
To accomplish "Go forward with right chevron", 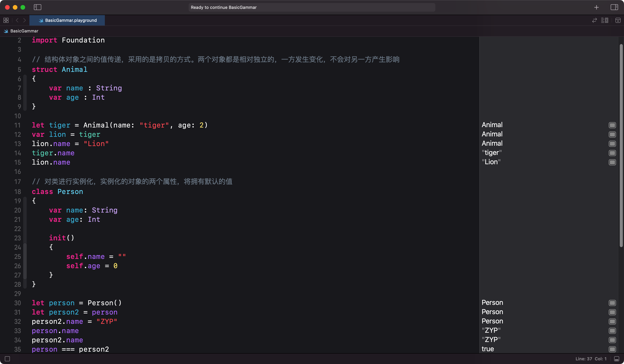I will [x=25, y=20].
